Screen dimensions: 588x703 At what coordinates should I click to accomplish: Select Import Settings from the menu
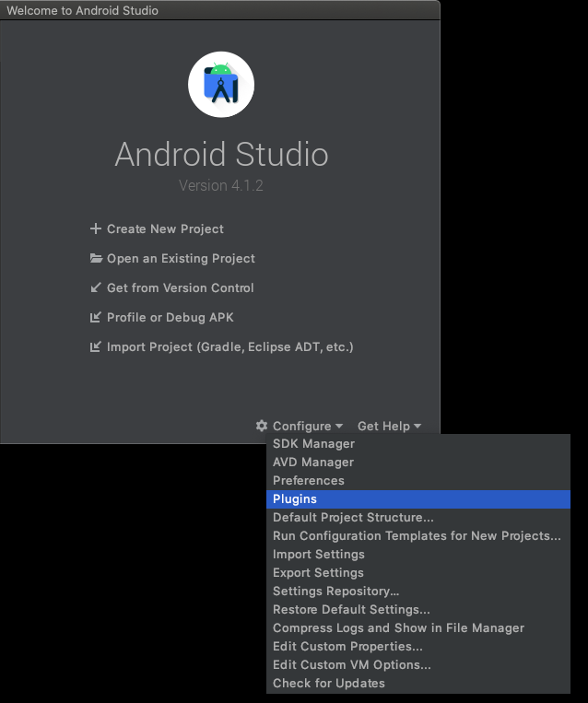418,554
